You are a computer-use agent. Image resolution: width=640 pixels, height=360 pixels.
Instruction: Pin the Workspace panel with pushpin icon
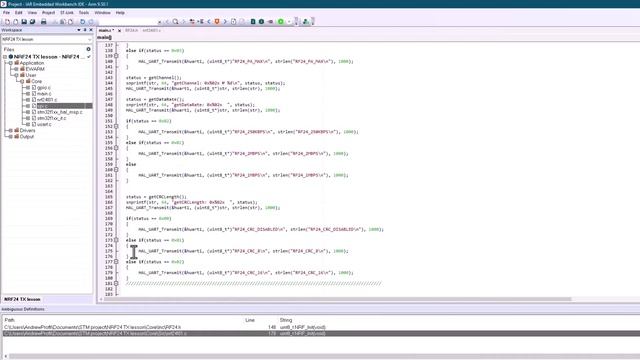[85, 30]
